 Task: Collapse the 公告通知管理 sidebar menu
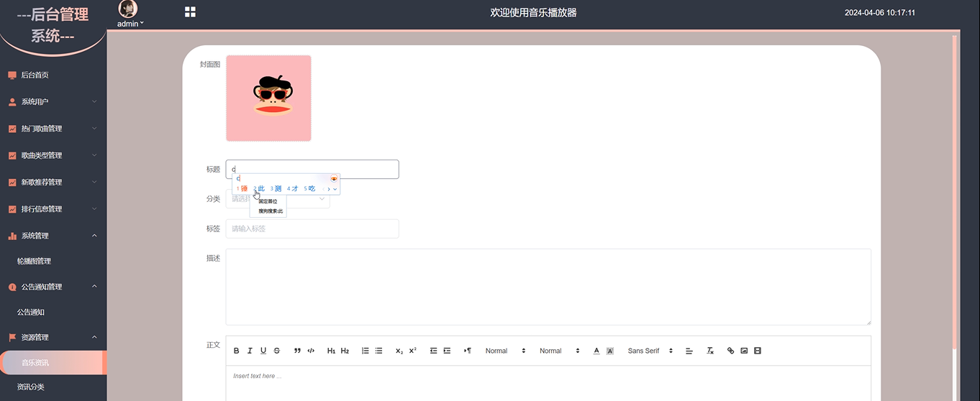click(x=53, y=287)
